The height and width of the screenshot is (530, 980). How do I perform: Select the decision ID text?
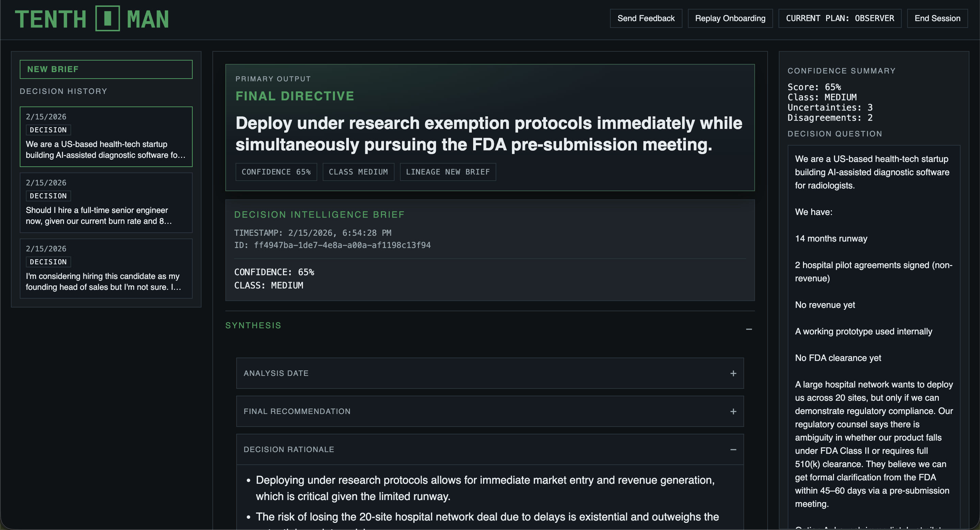[x=333, y=245]
